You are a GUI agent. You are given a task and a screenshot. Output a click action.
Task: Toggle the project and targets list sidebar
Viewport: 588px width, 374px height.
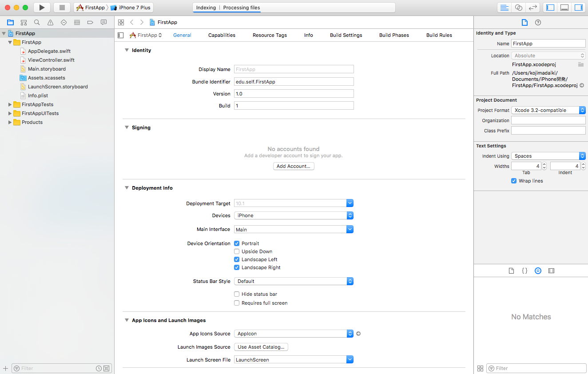(x=121, y=35)
